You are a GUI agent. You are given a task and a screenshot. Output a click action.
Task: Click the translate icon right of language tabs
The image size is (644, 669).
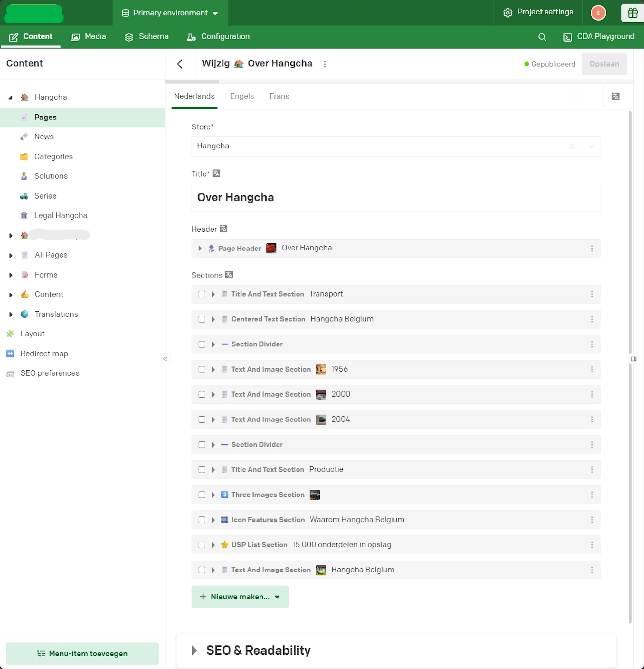[615, 97]
